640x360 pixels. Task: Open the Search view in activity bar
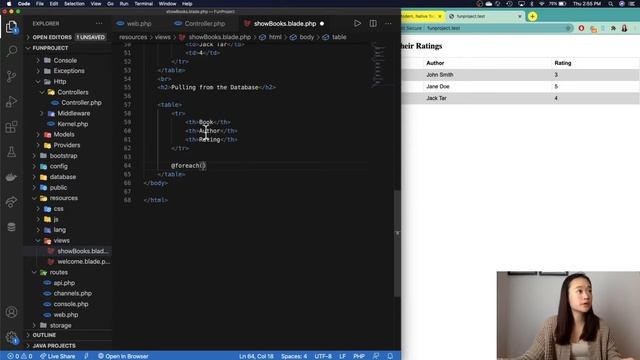click(x=11, y=51)
